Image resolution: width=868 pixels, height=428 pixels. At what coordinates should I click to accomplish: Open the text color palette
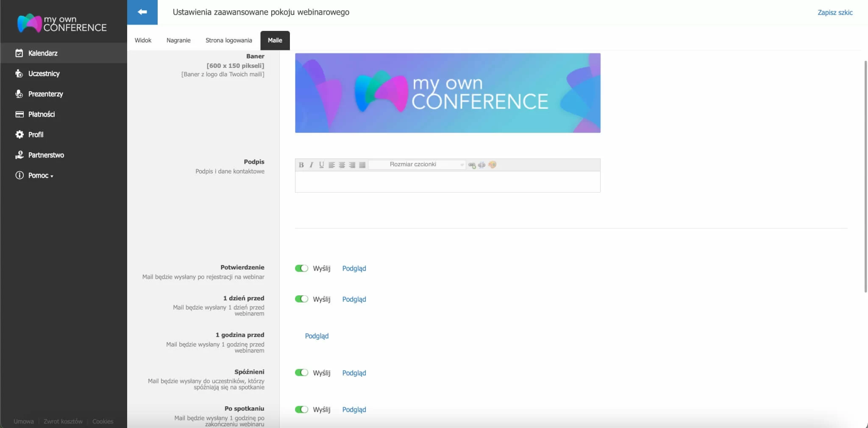(492, 165)
